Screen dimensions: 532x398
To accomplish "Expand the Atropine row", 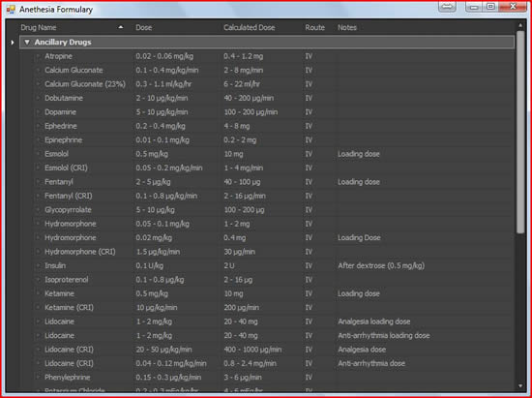I will 38,56.
